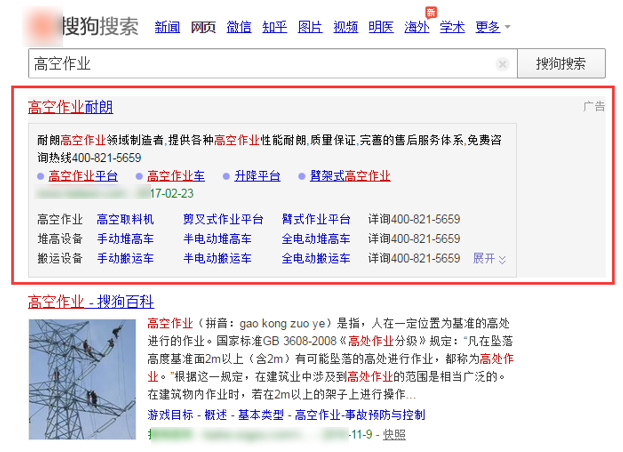Switch to the 明医 tab
This screenshot has height=452, width=623.
pyautogui.click(x=381, y=27)
